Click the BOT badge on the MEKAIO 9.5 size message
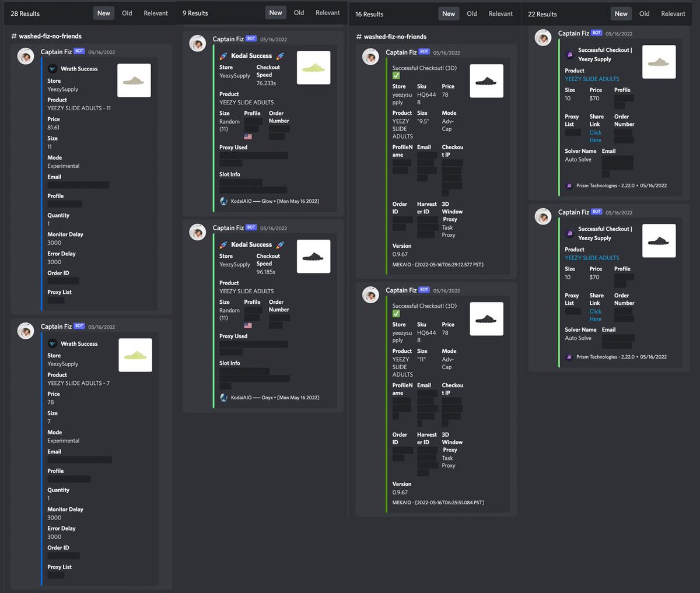The height and width of the screenshot is (593, 700). [424, 51]
